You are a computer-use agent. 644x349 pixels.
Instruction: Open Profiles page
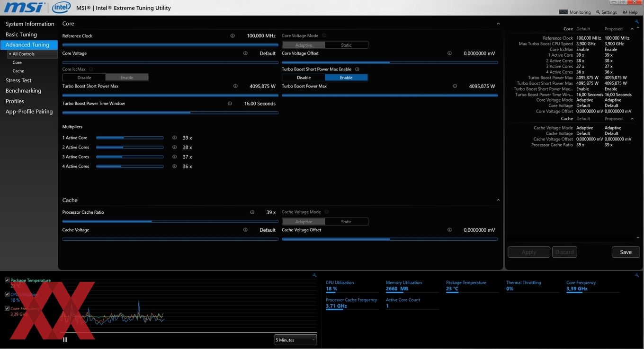[15, 101]
